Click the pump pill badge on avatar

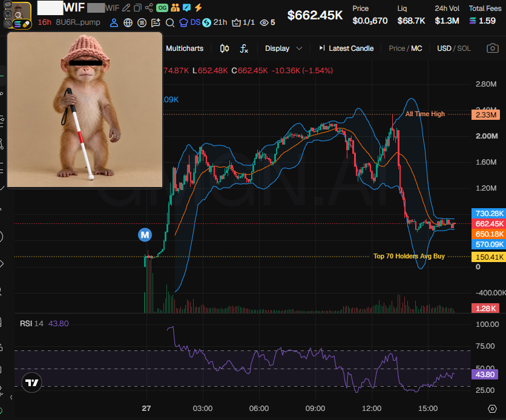coord(26,24)
